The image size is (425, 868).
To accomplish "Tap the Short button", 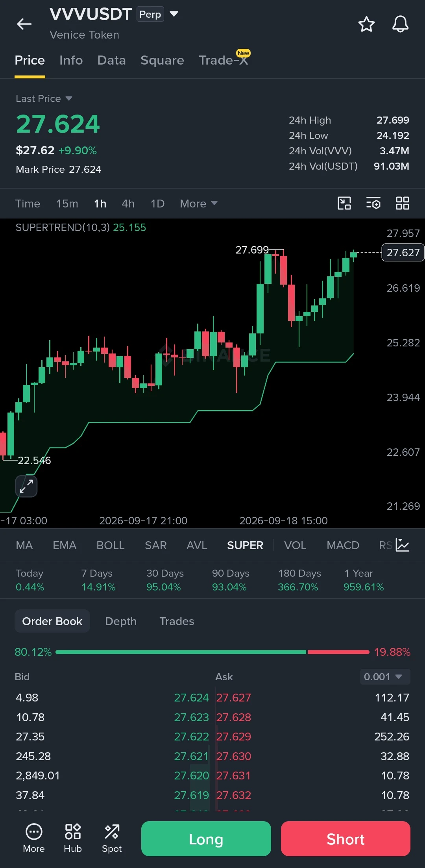I will tap(346, 838).
